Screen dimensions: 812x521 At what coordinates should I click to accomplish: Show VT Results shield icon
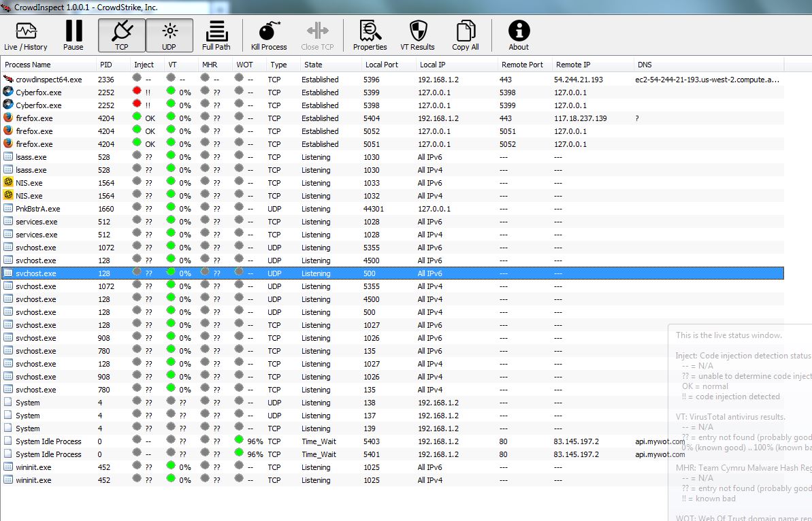coord(417,36)
